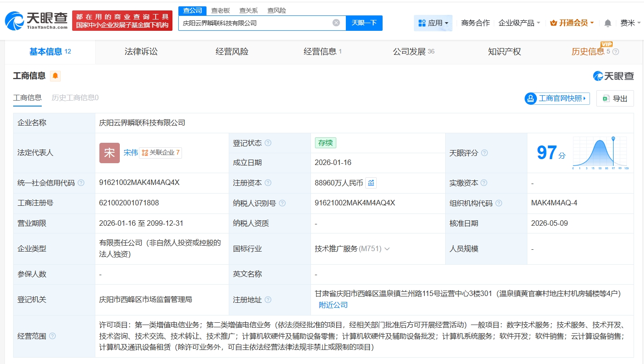Image resolution: width=644 pixels, height=364 pixels.
Task: Select 查关系 search tab
Action: coord(249,10)
